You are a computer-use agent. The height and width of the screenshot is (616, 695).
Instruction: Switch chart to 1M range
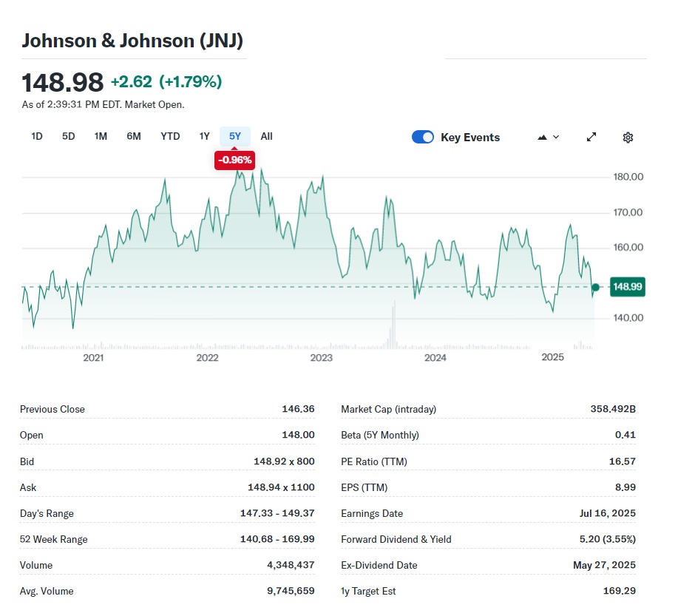(101, 137)
